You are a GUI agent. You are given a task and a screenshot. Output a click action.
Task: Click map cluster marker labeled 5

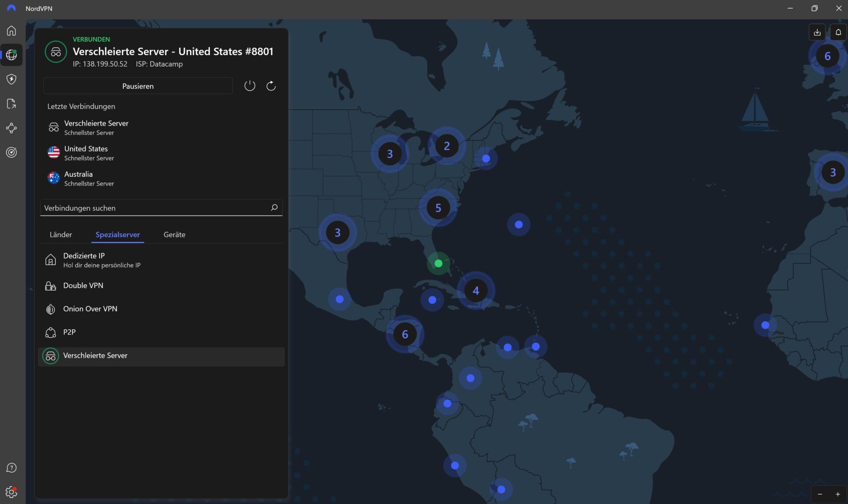click(438, 208)
